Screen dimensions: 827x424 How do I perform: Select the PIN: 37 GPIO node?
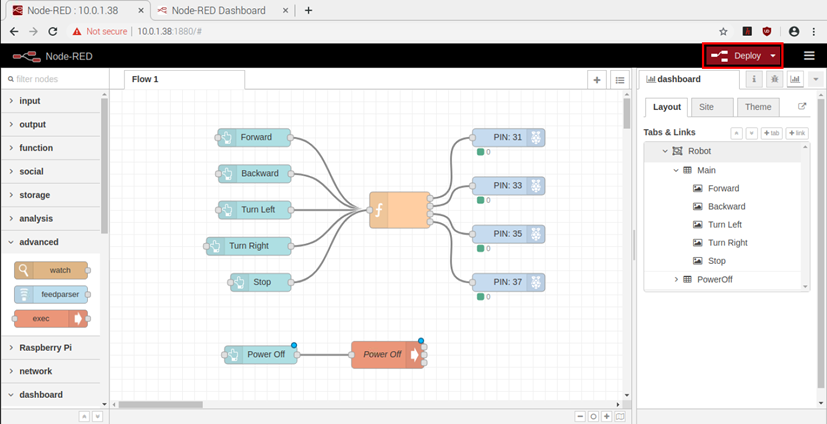[508, 282]
